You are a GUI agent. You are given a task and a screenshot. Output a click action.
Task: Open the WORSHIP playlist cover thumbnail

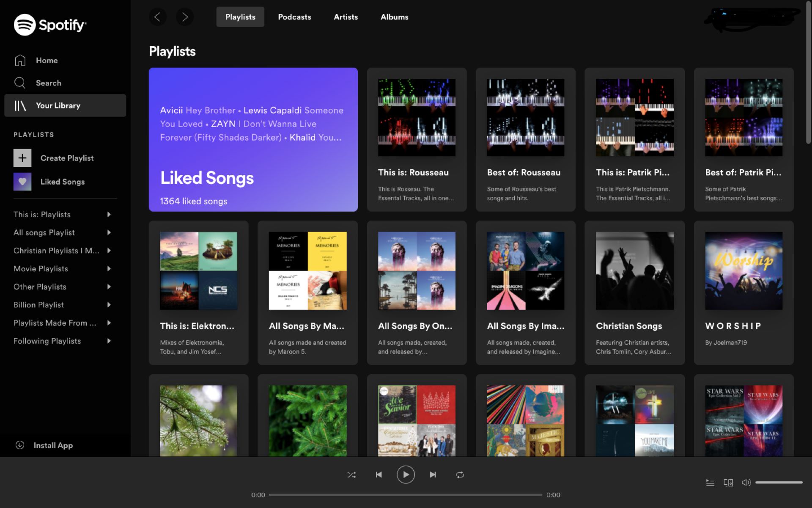[x=743, y=271]
